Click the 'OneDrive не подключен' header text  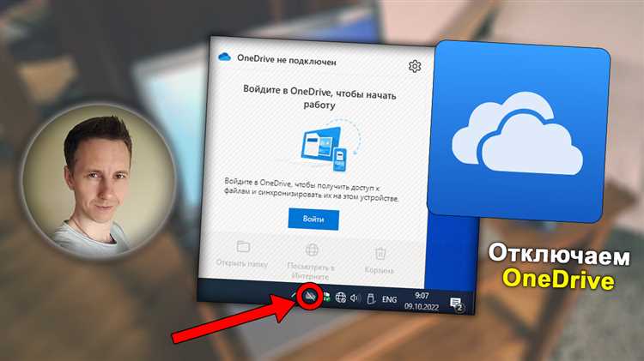click(x=287, y=60)
